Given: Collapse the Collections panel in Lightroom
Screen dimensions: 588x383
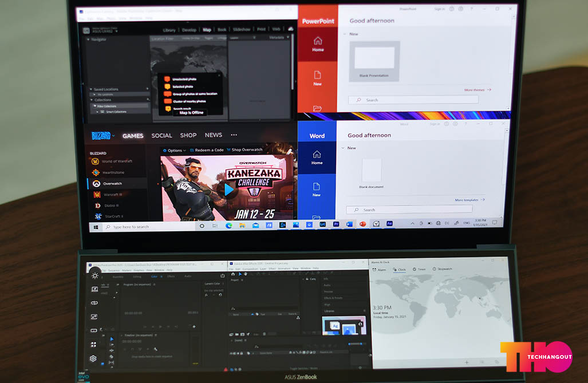Looking at the screenshot, I should (92, 100).
